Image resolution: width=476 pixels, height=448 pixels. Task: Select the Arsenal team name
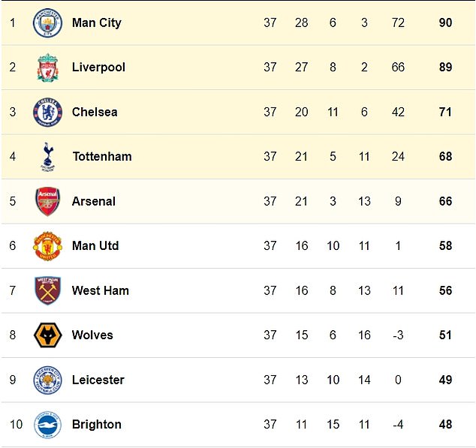click(x=94, y=201)
